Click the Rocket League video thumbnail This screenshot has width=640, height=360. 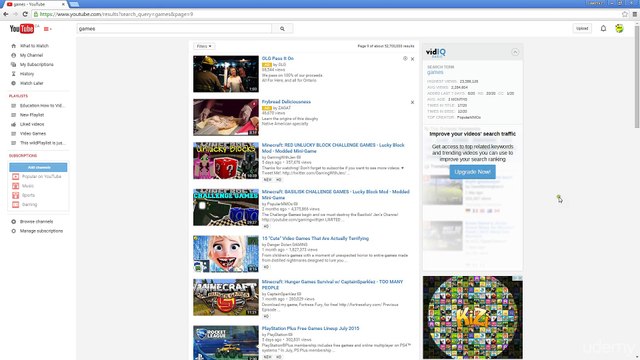click(x=226, y=343)
